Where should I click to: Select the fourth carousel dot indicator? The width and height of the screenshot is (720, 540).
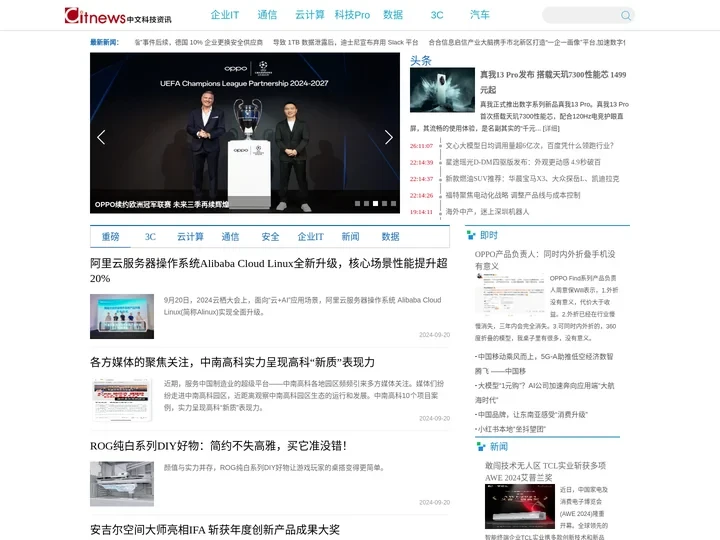point(384,203)
